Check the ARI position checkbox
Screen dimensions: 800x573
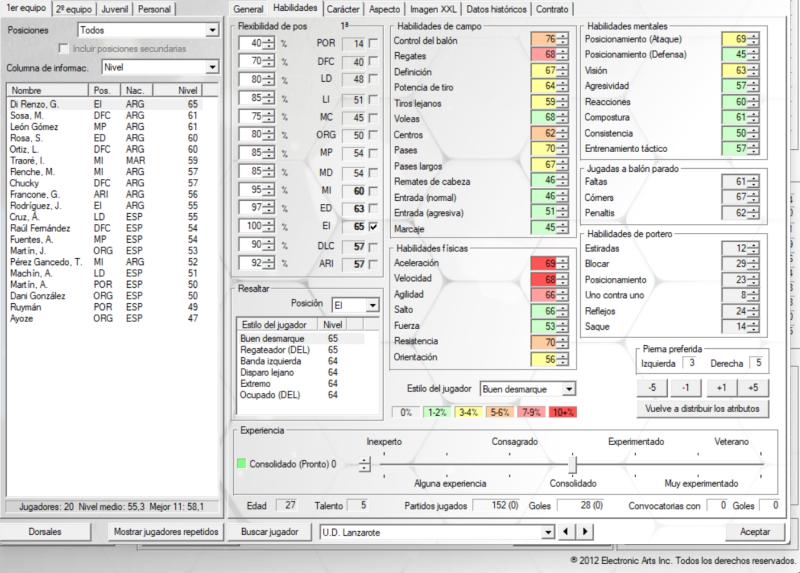[373, 264]
